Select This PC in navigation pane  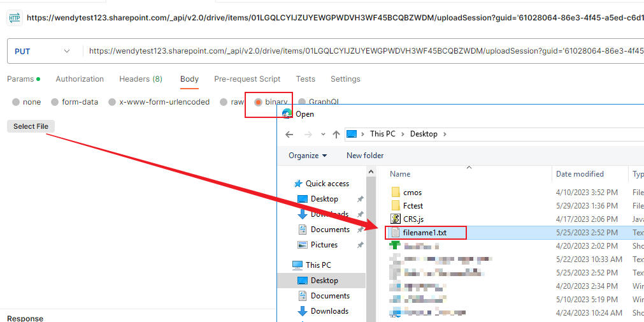coord(318,265)
